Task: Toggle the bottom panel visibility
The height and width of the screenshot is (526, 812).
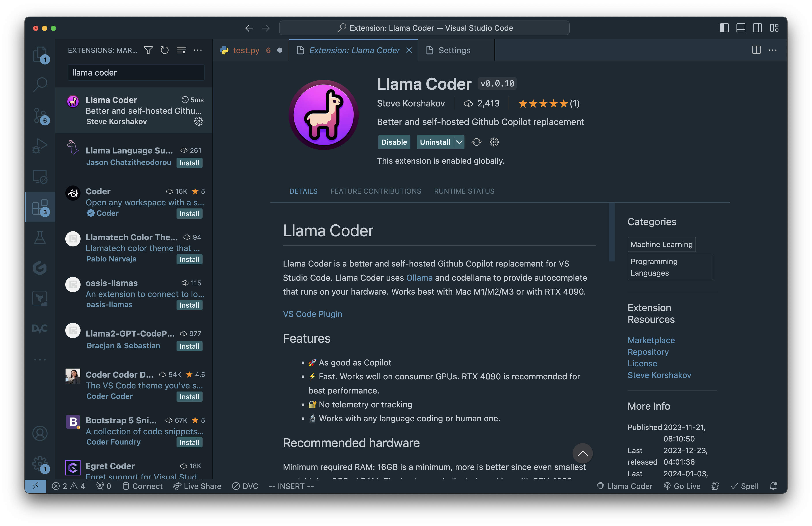Action: [x=741, y=28]
